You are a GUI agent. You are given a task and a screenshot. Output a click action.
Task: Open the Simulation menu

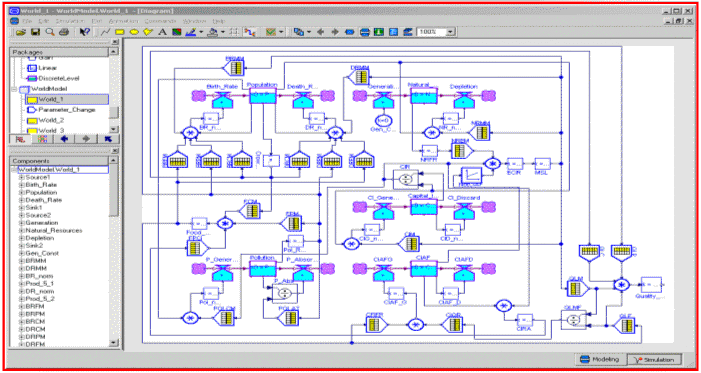[71, 21]
